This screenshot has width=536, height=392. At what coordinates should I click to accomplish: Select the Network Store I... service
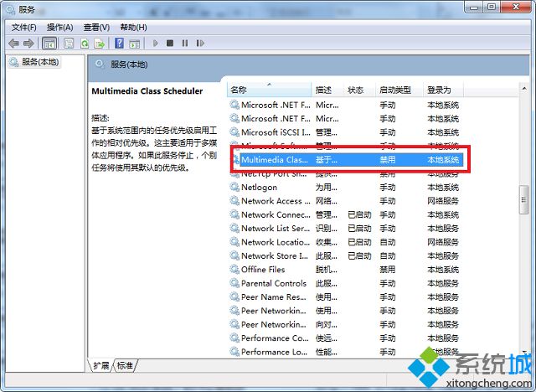tap(275, 255)
